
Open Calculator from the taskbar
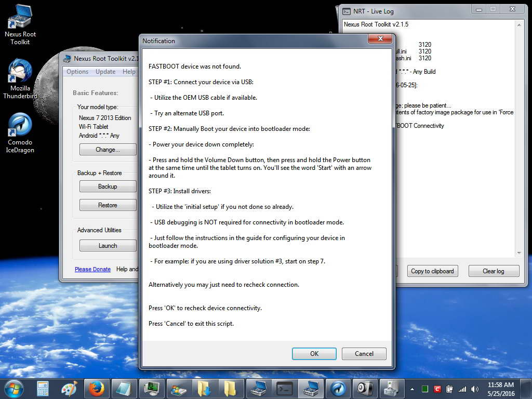pos(43,388)
